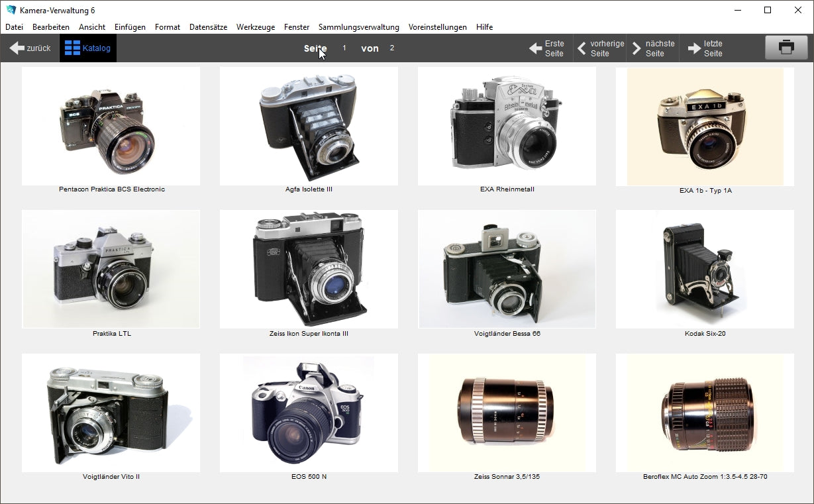Click the EOS 500 N camera thumbnail

[309, 413]
